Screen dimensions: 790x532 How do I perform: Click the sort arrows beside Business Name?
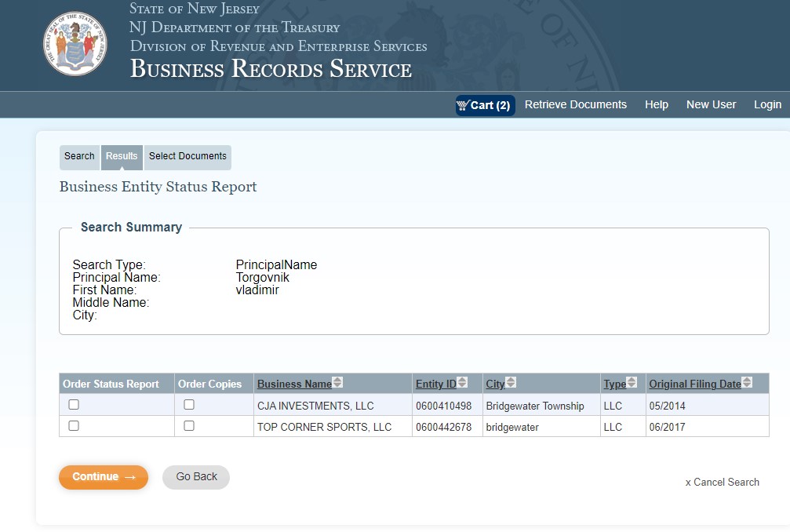pos(337,383)
